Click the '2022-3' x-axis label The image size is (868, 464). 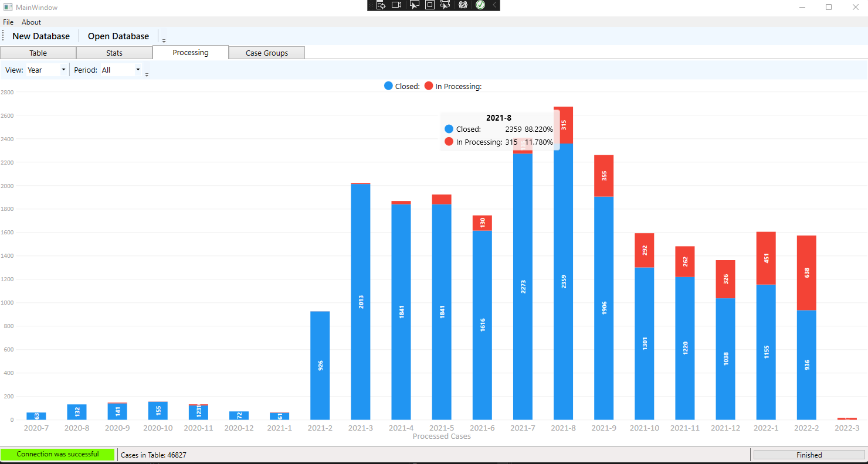click(847, 428)
